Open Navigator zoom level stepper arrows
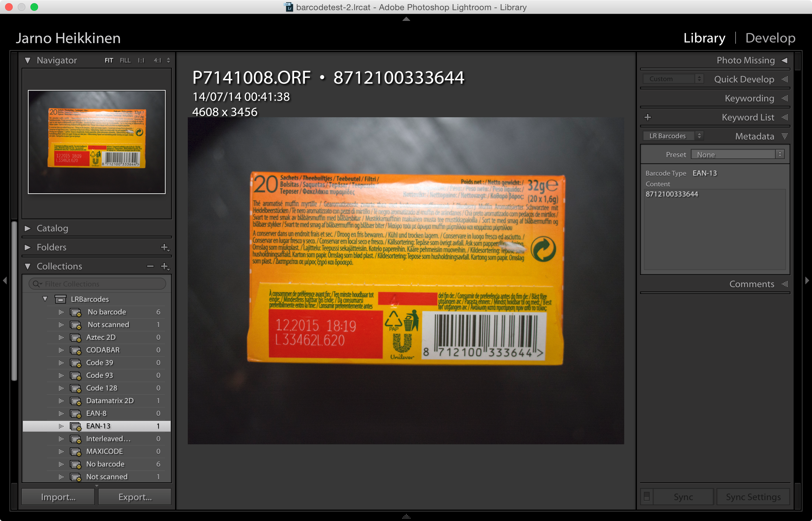Viewport: 812px width, 521px height. pos(168,61)
